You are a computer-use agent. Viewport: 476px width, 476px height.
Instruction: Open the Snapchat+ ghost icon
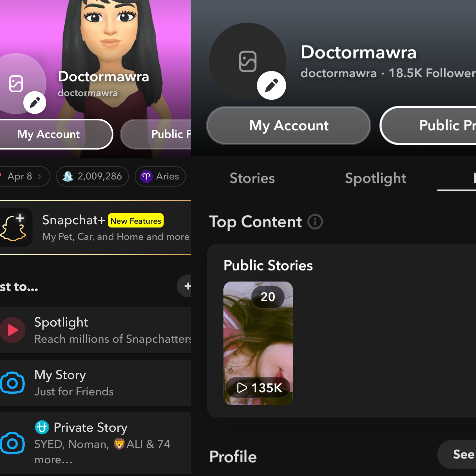14,227
